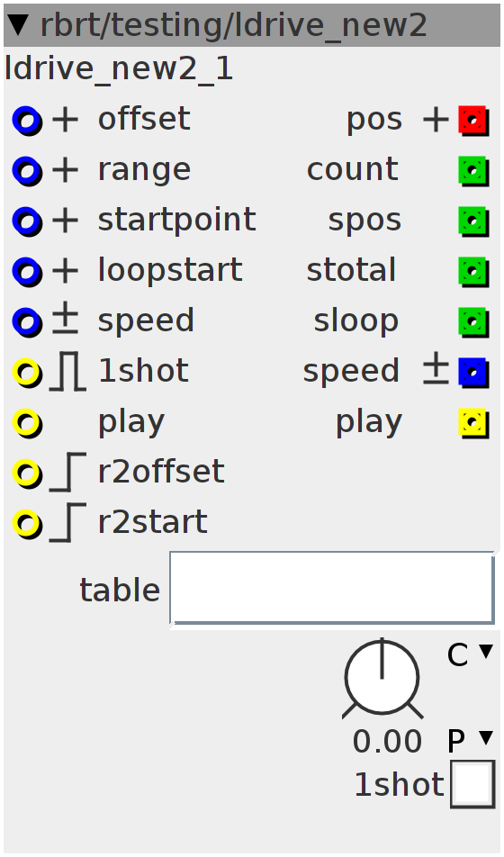Viewport: 504px width, 857px height.
Task: Click the yellow play outlet port
Action: (472, 422)
